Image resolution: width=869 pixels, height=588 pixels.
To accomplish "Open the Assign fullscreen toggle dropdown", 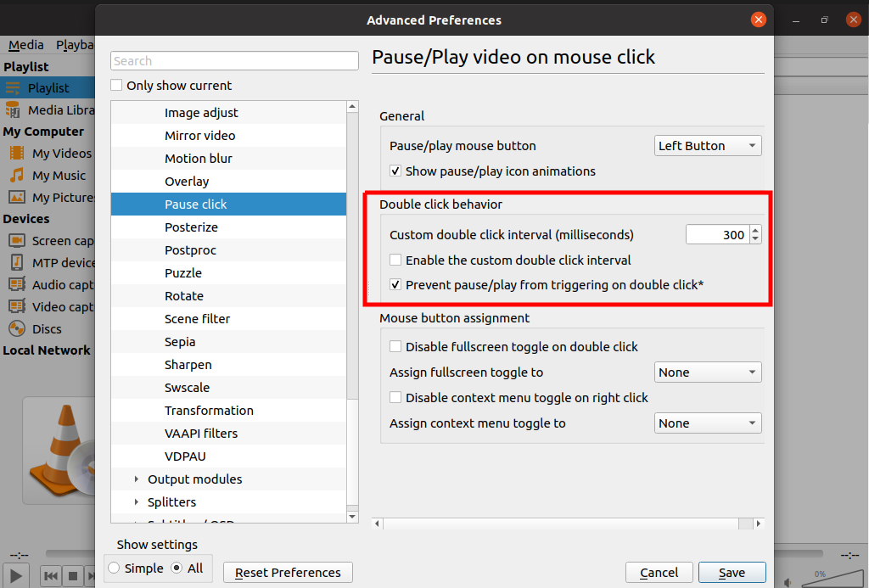I will [707, 372].
